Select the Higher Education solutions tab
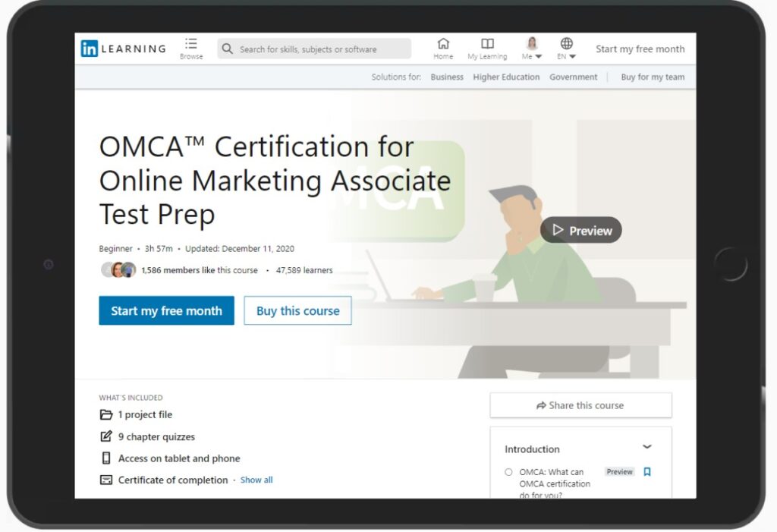 [506, 76]
